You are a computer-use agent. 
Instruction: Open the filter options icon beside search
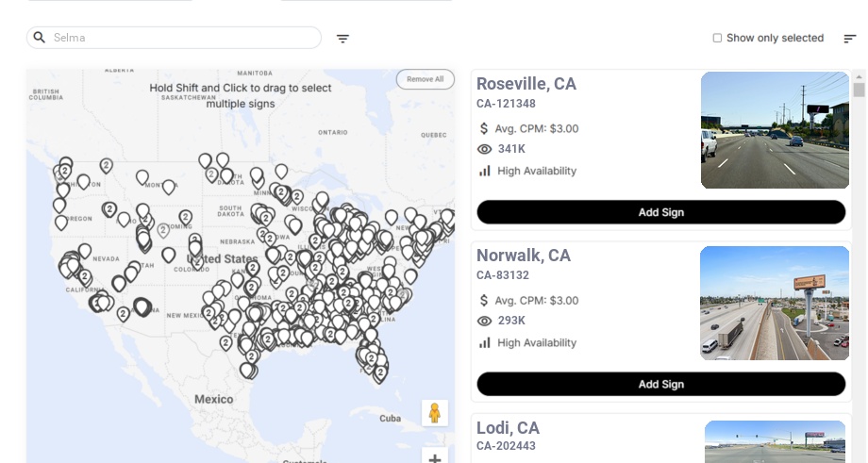coord(342,39)
